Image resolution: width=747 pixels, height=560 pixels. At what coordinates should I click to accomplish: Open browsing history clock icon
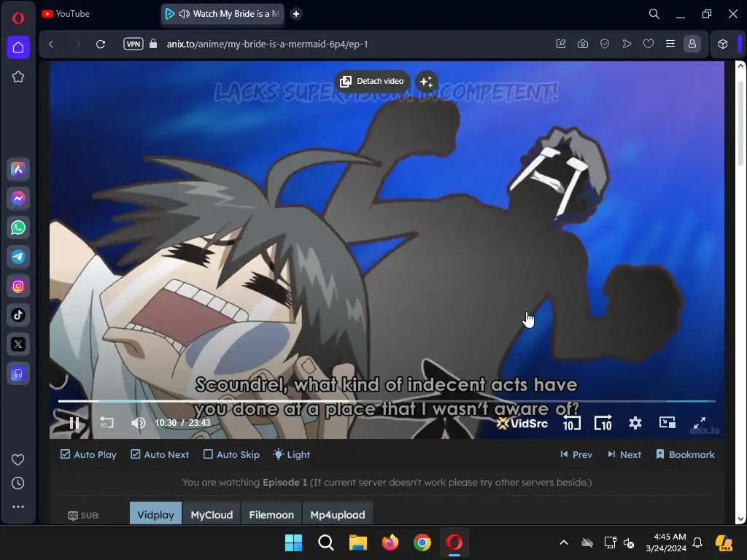18,483
